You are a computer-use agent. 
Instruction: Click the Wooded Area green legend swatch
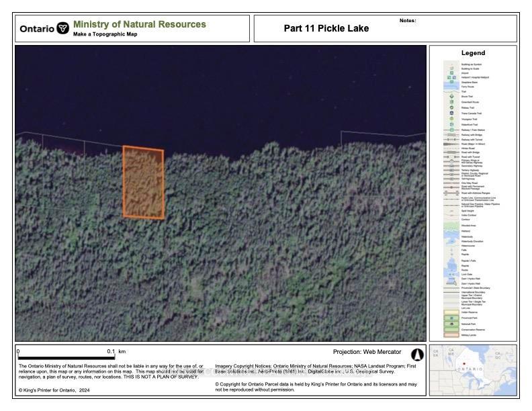451,226
